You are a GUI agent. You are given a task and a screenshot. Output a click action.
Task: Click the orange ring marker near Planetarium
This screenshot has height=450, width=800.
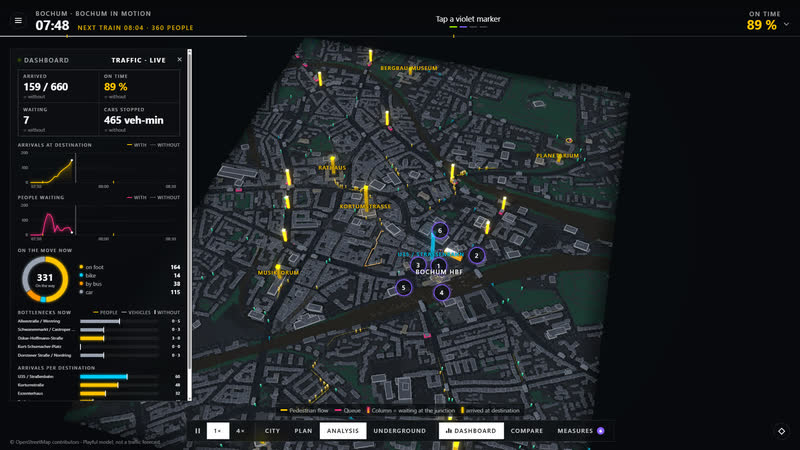(x=569, y=140)
